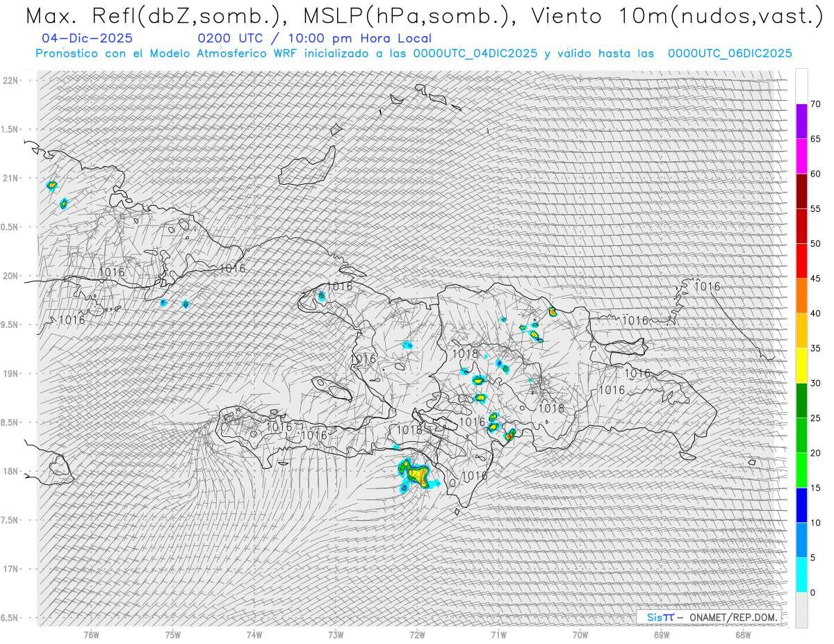Screen dimensions: 834x644
Task: Click the colorbar label 25
Action: click(815, 418)
